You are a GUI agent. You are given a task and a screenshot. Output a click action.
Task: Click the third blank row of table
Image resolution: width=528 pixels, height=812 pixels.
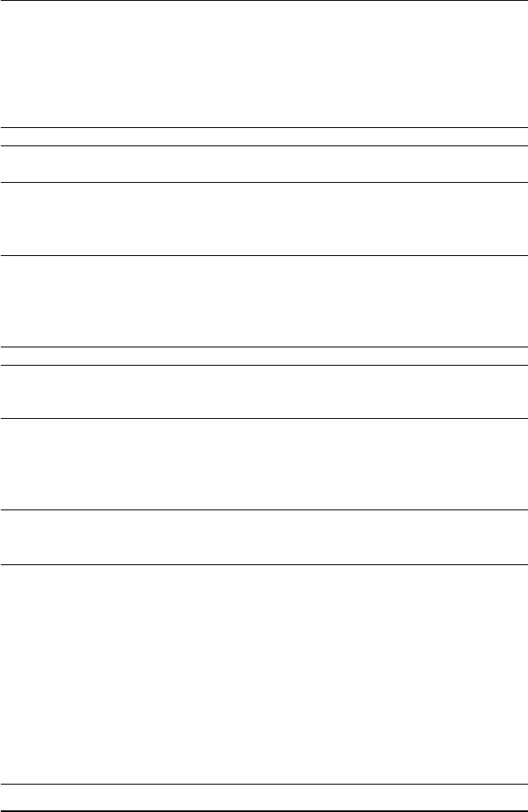pos(264,165)
